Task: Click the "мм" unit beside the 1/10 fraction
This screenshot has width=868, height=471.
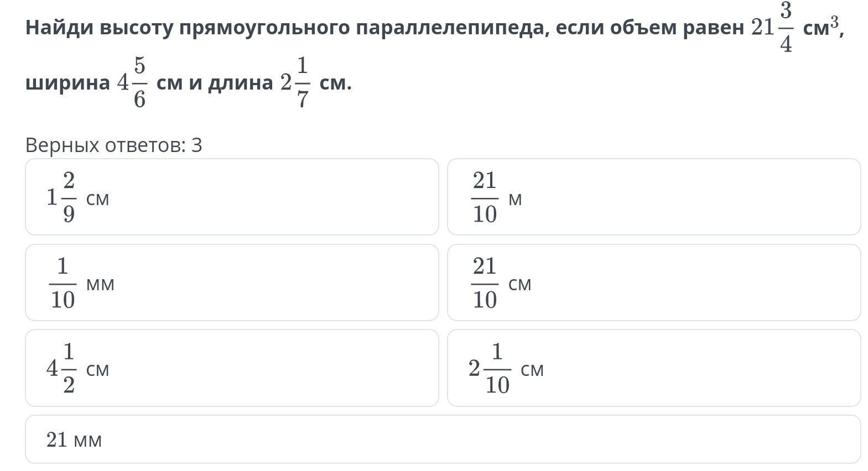Action: coord(100,284)
